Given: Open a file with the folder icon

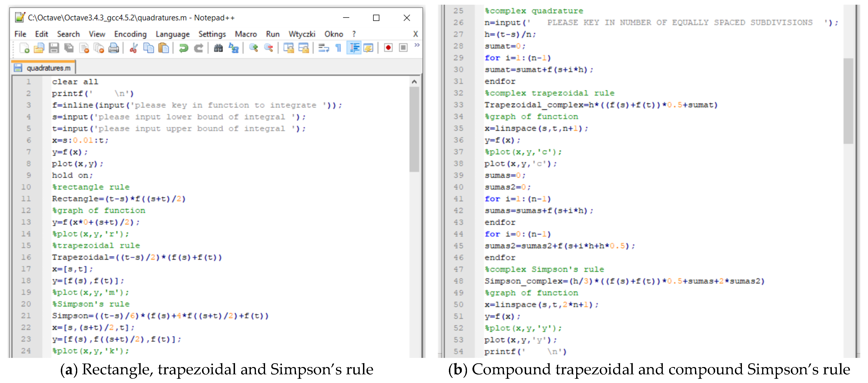Looking at the screenshot, I should click(x=39, y=48).
